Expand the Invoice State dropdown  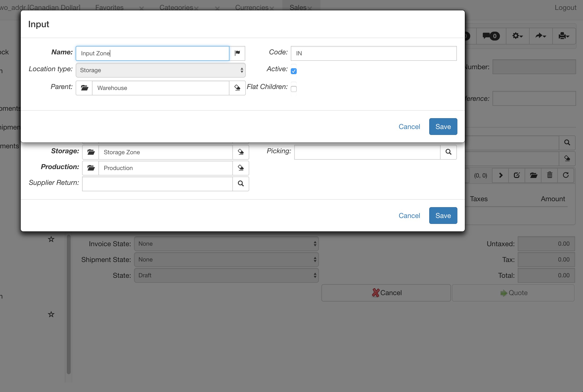coord(226,244)
